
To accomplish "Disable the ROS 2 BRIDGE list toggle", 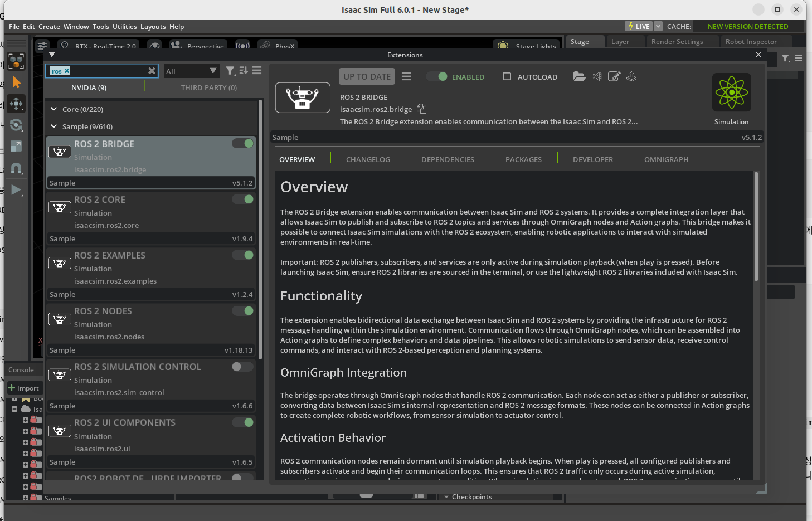I will coord(243,143).
